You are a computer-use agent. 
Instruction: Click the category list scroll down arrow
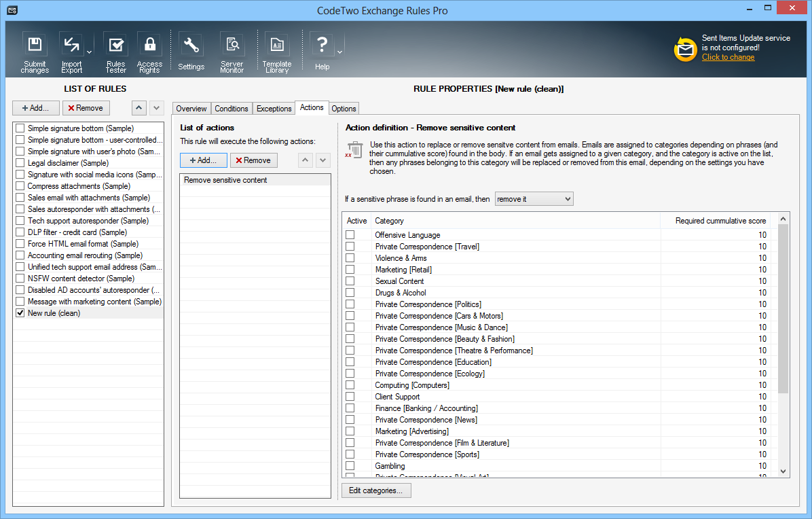pyautogui.click(x=783, y=471)
